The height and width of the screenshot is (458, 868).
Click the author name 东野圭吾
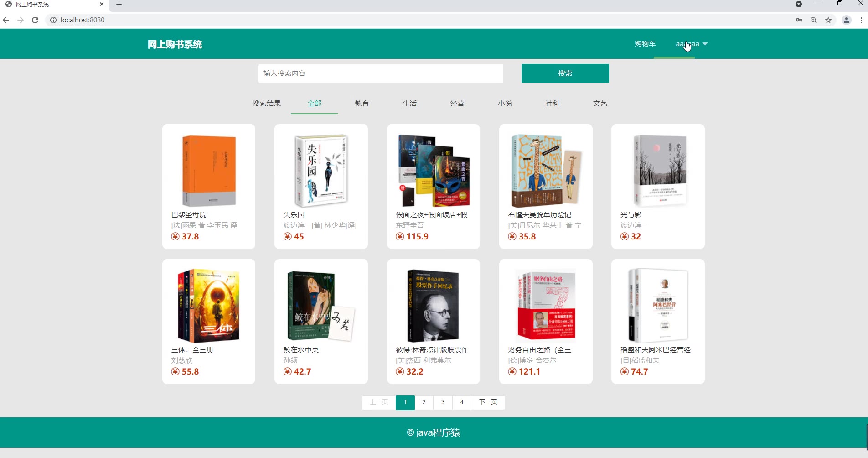(x=410, y=225)
